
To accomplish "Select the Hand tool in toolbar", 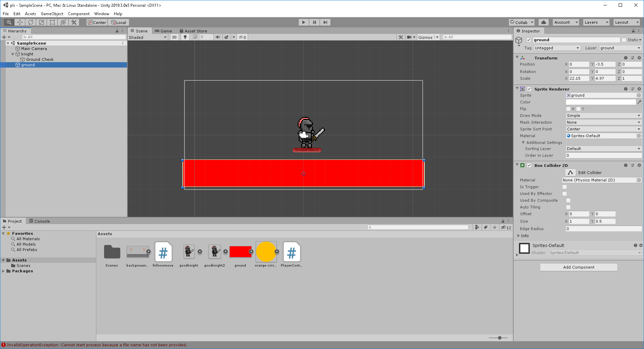I will point(9,22).
